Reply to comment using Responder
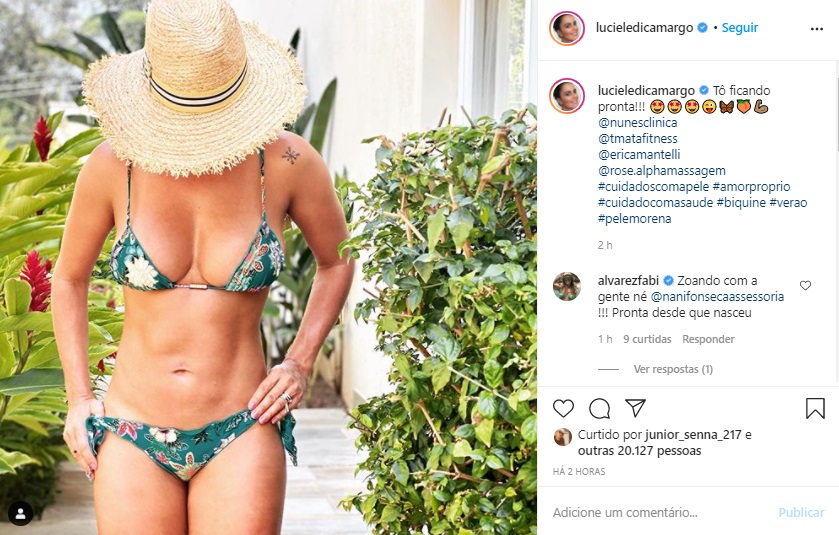839x535 pixels. (708, 339)
